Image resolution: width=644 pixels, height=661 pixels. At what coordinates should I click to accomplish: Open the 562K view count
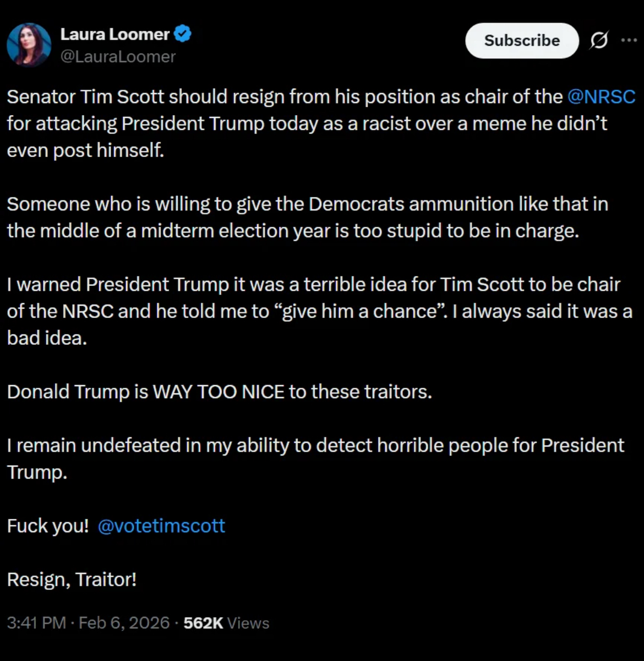pos(203,623)
